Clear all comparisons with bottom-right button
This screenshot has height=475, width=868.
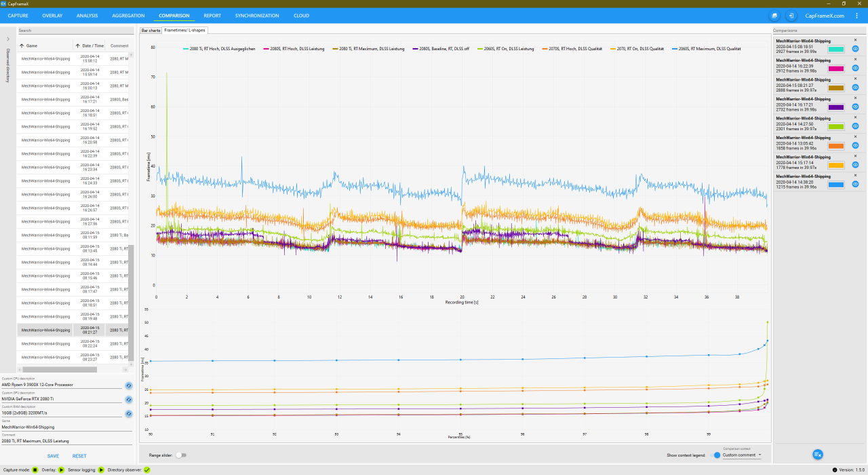coord(818,454)
